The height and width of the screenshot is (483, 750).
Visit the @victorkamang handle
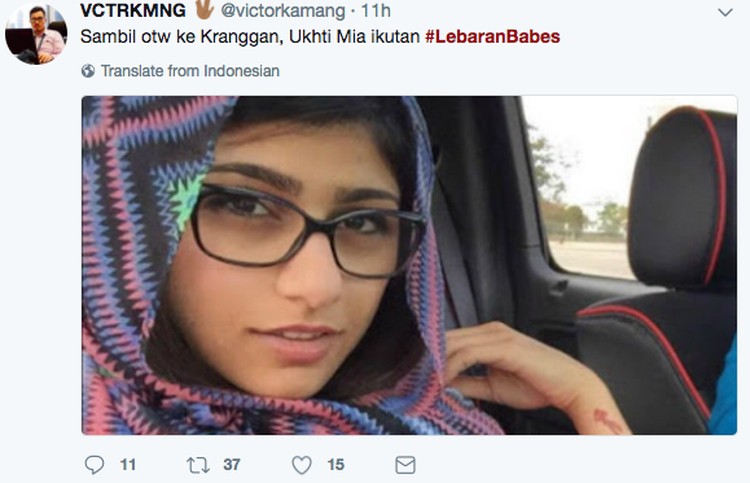(x=283, y=11)
